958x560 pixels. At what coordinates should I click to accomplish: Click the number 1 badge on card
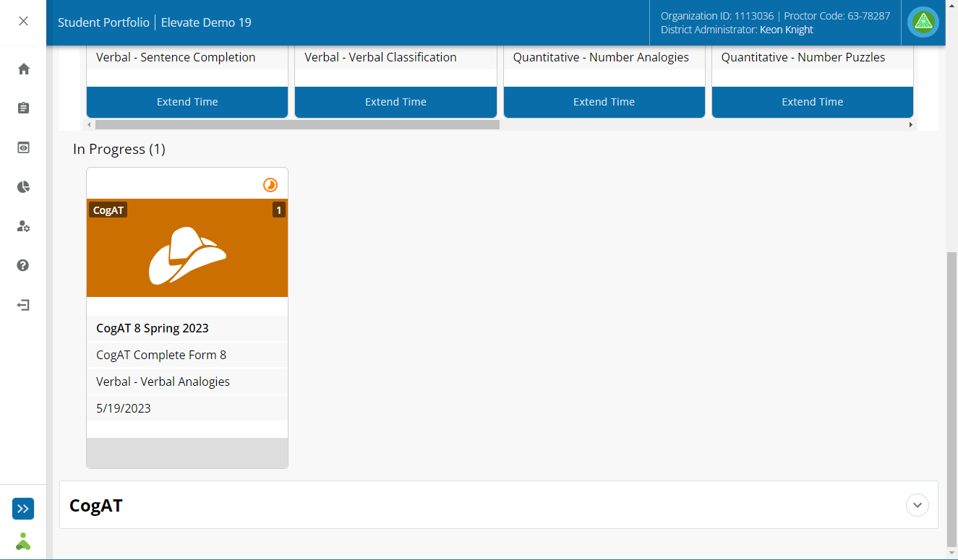[278, 210]
